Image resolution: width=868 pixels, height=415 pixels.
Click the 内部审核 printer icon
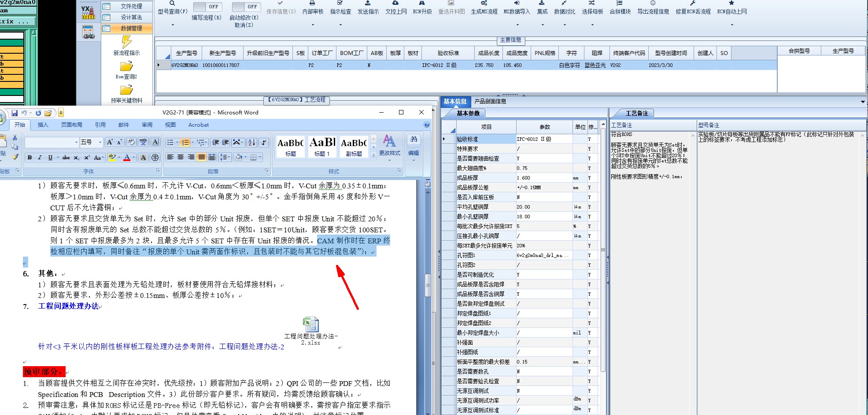coord(312,3)
